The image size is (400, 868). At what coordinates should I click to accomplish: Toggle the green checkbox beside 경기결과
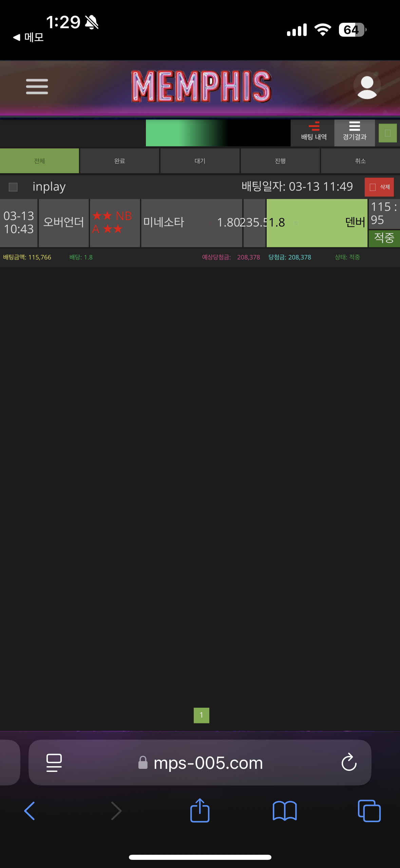(x=388, y=133)
